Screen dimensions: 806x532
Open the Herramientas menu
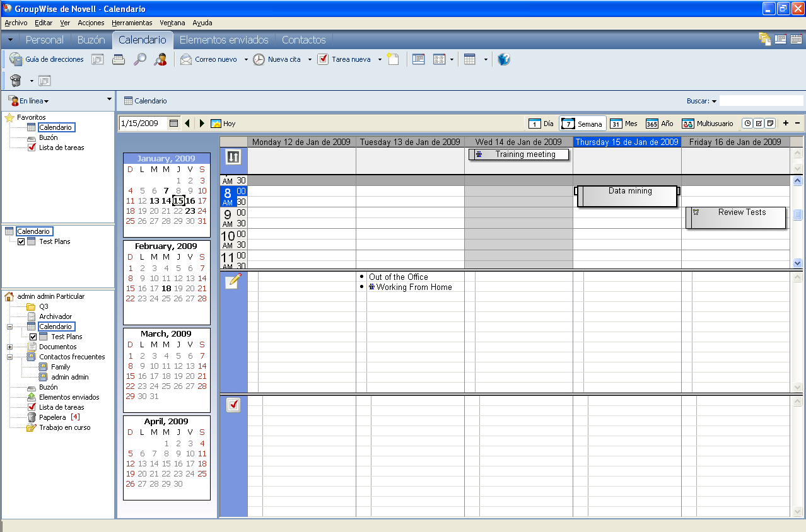[x=133, y=23]
